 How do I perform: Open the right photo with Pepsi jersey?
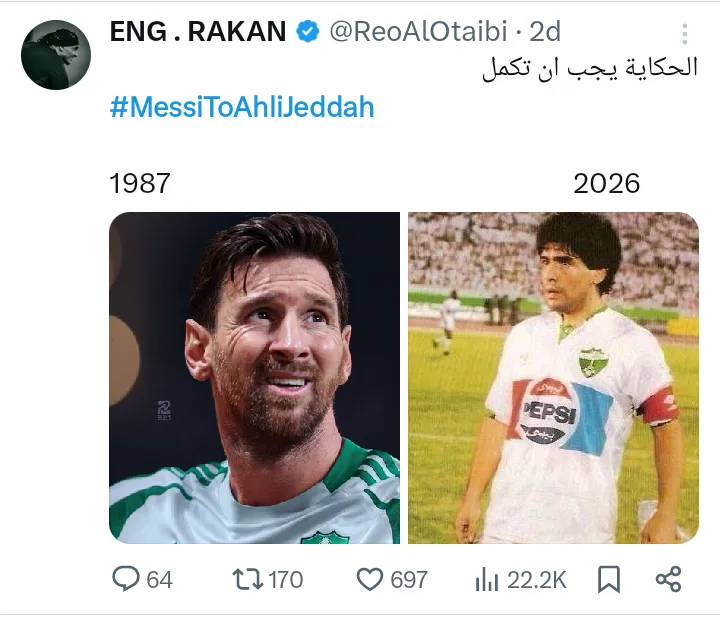pyautogui.click(x=553, y=377)
